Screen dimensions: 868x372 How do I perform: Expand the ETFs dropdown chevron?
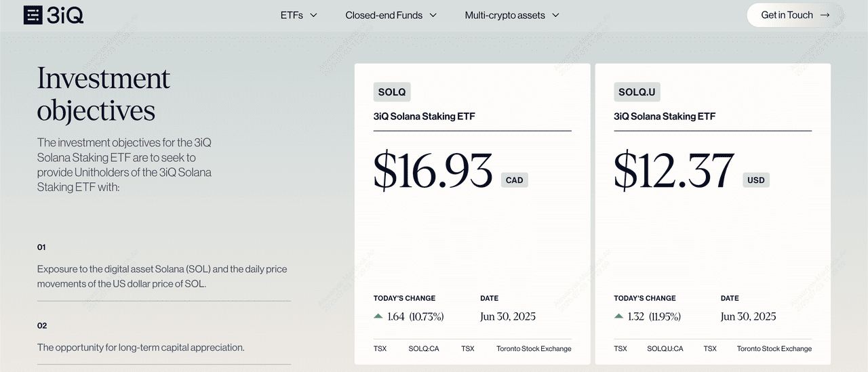pyautogui.click(x=313, y=15)
